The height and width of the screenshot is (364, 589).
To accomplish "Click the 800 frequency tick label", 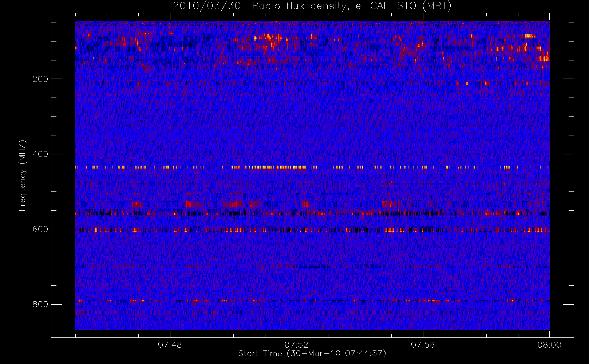I will [40, 305].
